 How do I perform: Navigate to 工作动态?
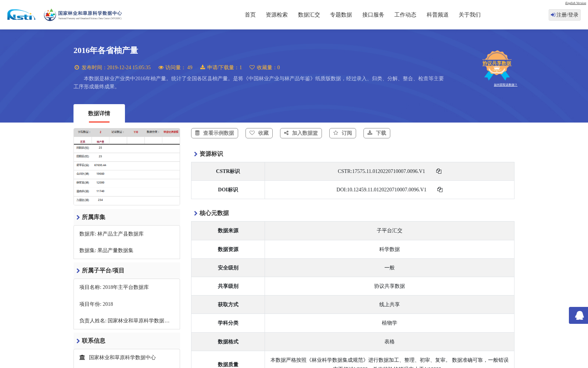405,15
